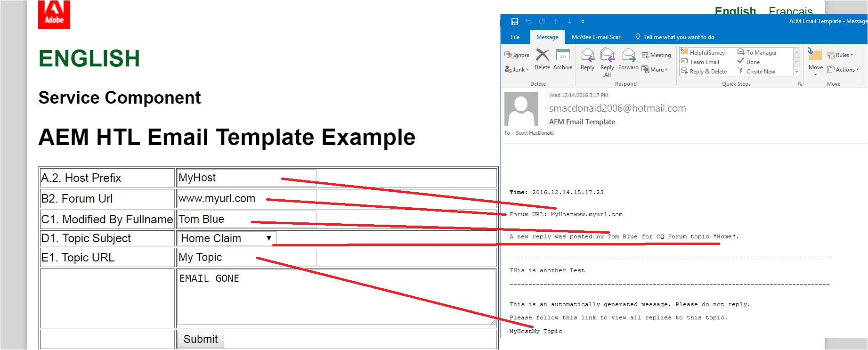Click sender address smacdonald2006@hotmail.com
This screenshot has width=868, height=350.
(x=617, y=108)
